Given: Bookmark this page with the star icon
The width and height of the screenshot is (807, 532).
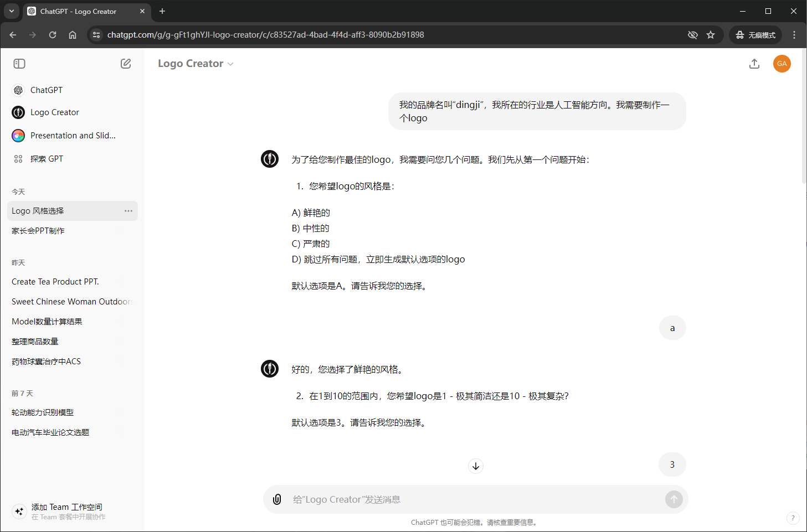Looking at the screenshot, I should coord(711,35).
